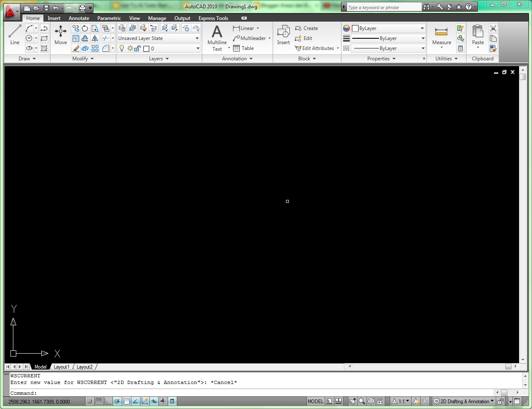Open the 2D Drafting & Annotation workspace dropdown
Viewport: 532px width, 409px height.
[x=463, y=401]
